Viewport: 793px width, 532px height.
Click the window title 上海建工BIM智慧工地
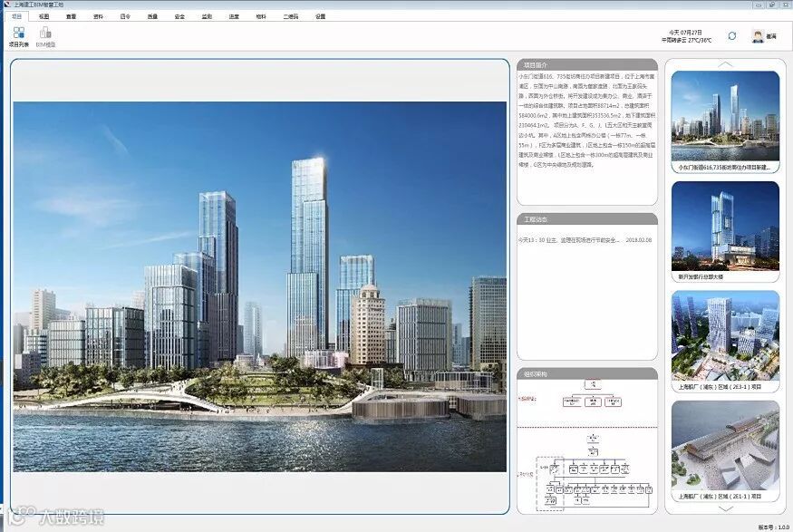coord(38,5)
